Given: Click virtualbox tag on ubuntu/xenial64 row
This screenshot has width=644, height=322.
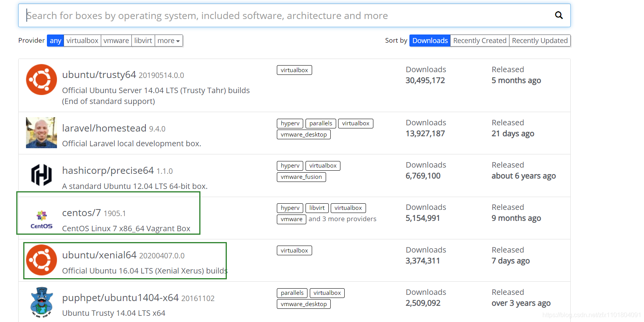Looking at the screenshot, I should (294, 251).
